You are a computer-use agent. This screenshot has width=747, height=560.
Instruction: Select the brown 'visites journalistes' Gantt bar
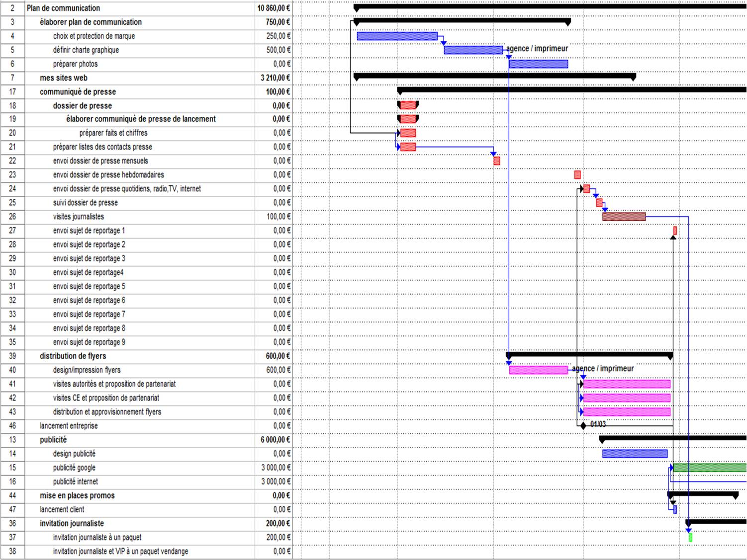[x=624, y=217]
